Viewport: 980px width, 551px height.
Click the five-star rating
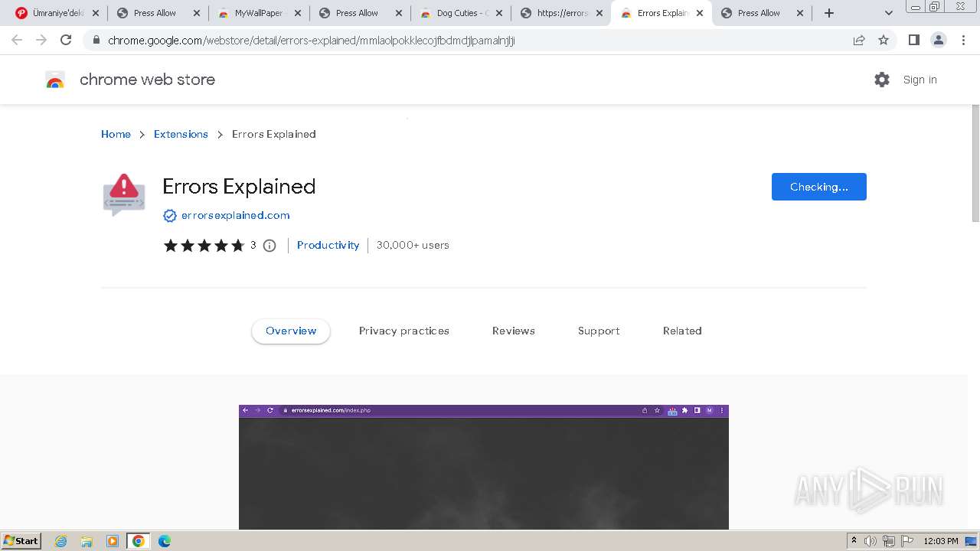point(204,246)
